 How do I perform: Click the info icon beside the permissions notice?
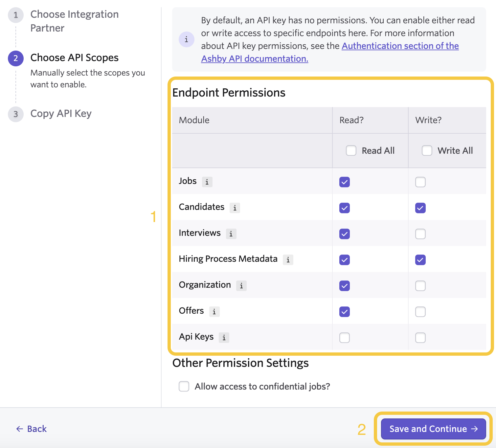[186, 39]
